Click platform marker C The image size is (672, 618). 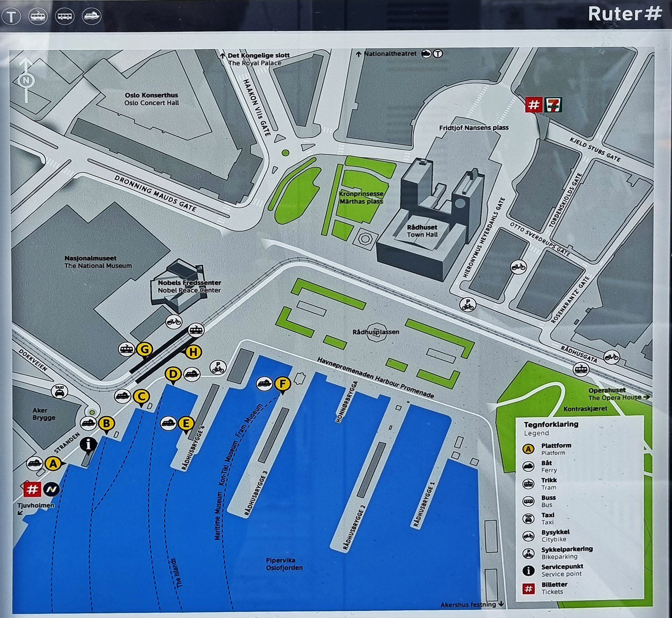(141, 396)
